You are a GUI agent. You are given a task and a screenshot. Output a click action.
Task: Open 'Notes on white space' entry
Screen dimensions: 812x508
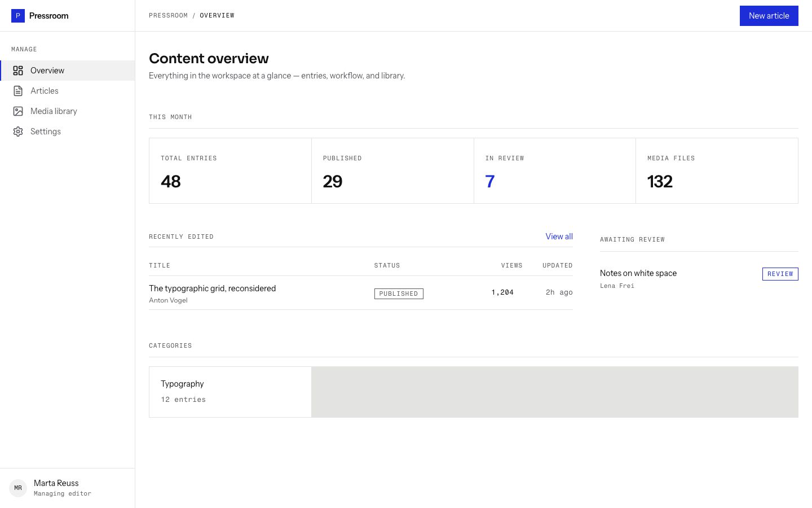[x=638, y=273]
